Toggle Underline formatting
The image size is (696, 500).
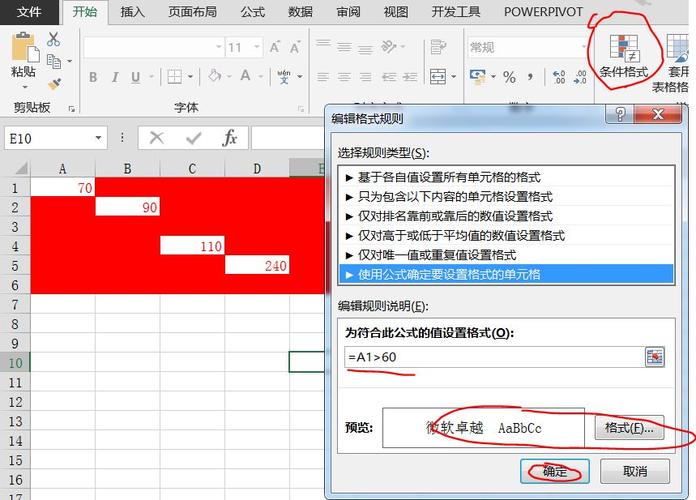pos(135,77)
